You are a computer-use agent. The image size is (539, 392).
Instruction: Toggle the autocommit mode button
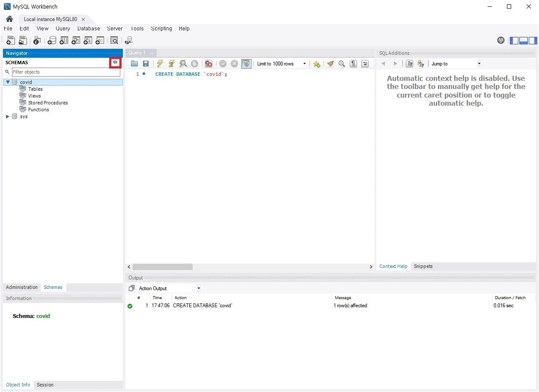[x=246, y=64]
